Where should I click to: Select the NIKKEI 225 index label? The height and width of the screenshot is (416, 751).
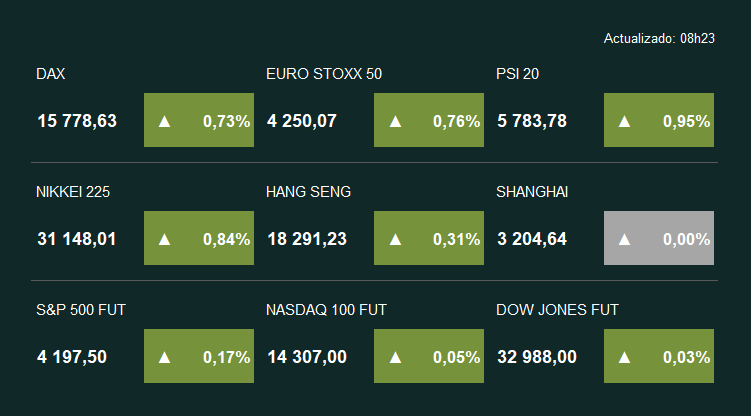tap(73, 192)
